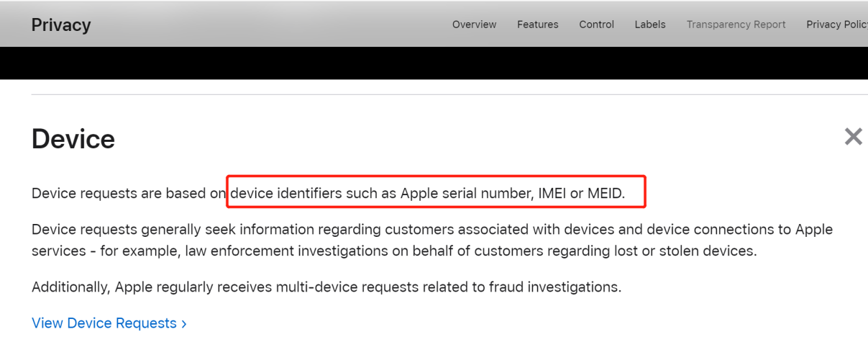Go to the Features tab

coord(537,24)
